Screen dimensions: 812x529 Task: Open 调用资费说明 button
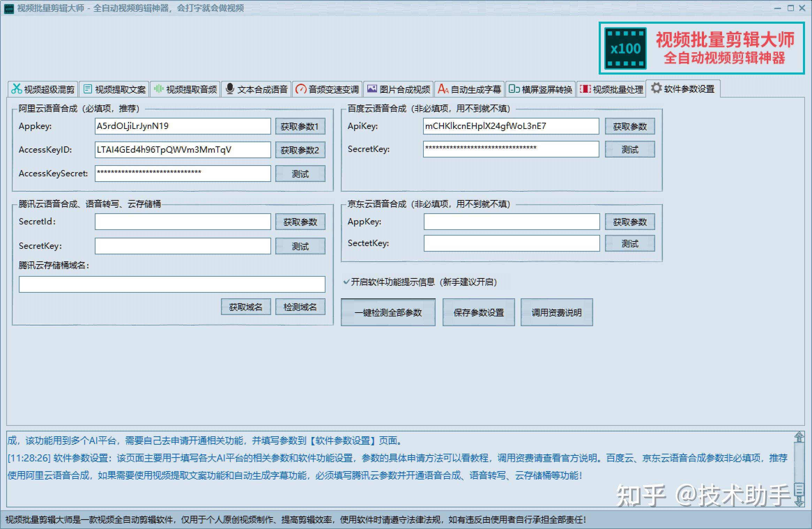(x=557, y=312)
